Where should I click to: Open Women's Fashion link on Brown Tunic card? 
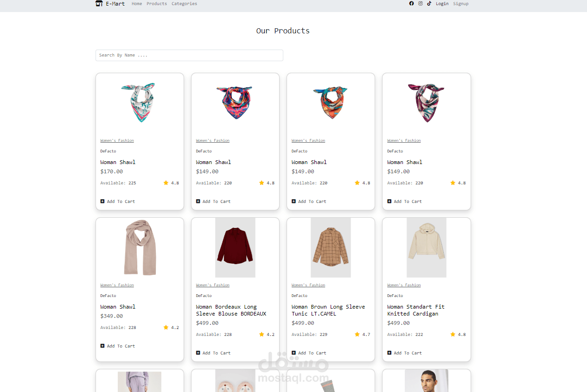[x=308, y=285]
